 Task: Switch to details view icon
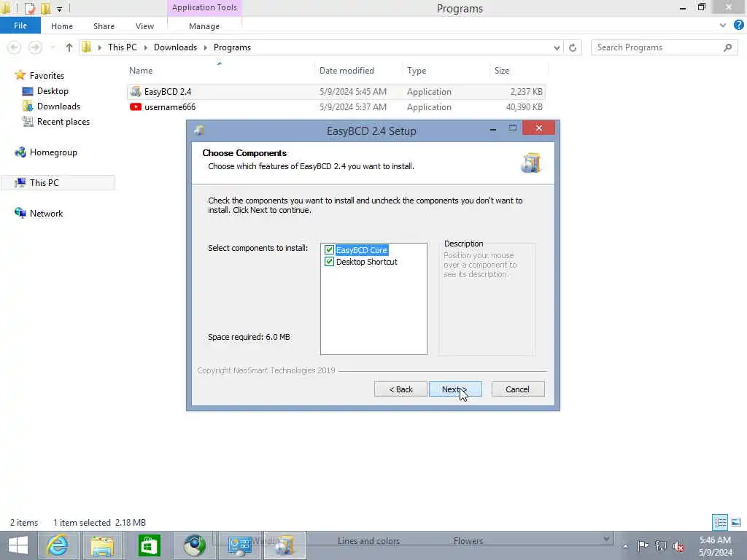(x=720, y=522)
